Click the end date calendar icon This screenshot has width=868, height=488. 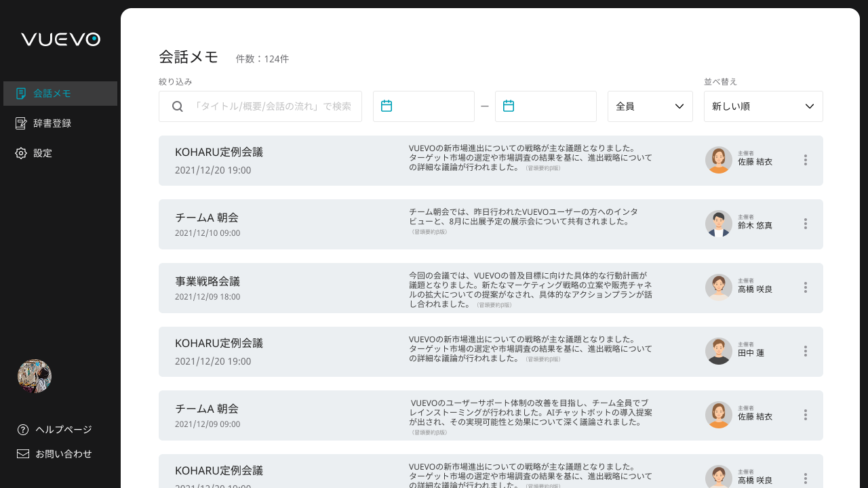click(509, 106)
